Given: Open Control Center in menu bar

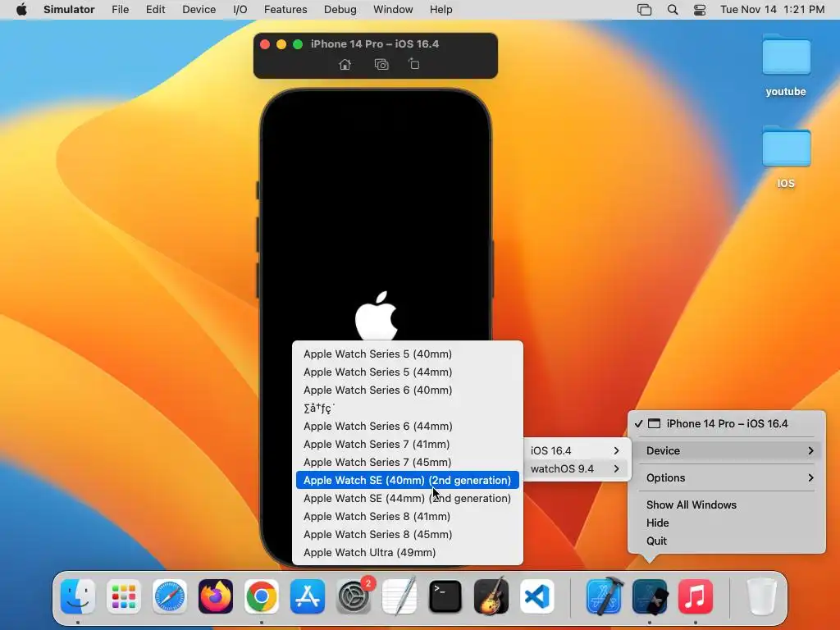Looking at the screenshot, I should (x=700, y=10).
